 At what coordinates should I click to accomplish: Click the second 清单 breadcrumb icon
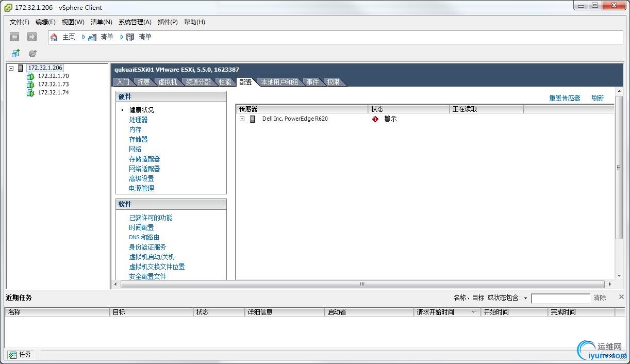(130, 37)
